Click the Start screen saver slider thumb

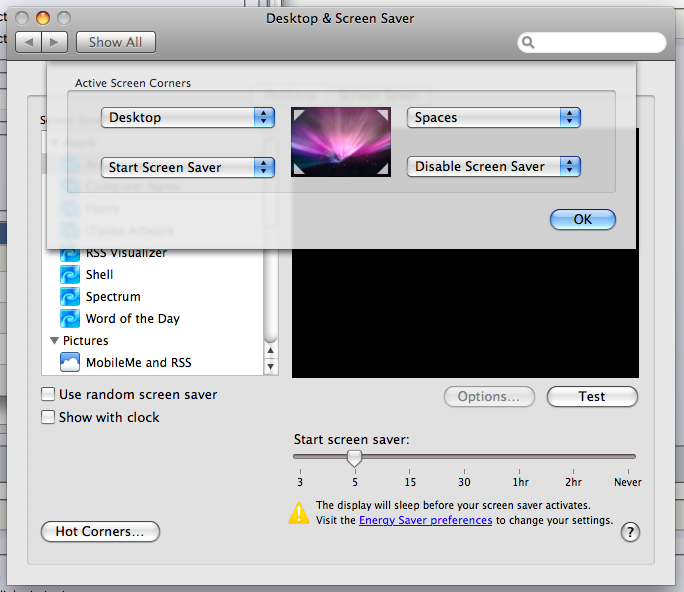(x=355, y=458)
